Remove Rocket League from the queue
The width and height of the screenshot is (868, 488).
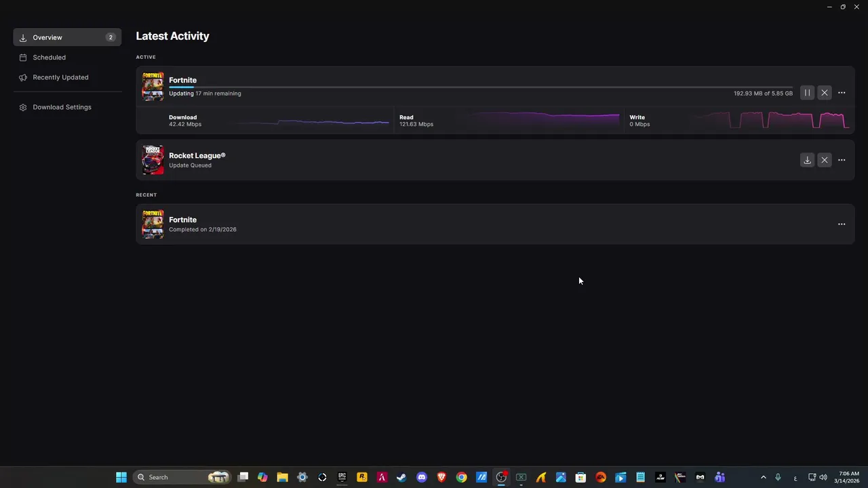pos(825,160)
